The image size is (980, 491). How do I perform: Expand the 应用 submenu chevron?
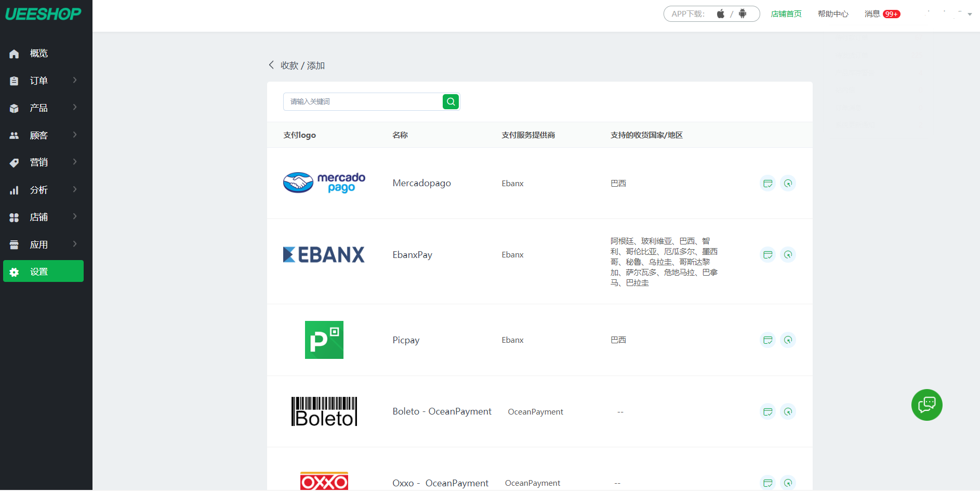[x=75, y=244]
